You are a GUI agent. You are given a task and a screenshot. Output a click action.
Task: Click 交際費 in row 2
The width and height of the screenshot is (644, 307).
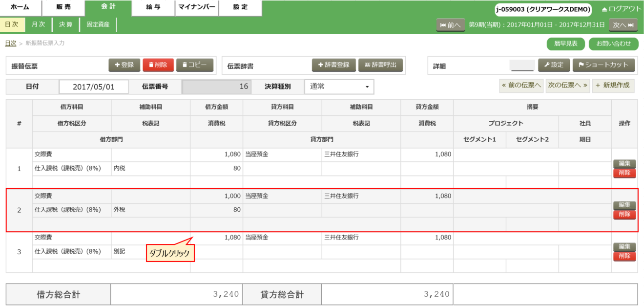tap(43, 196)
